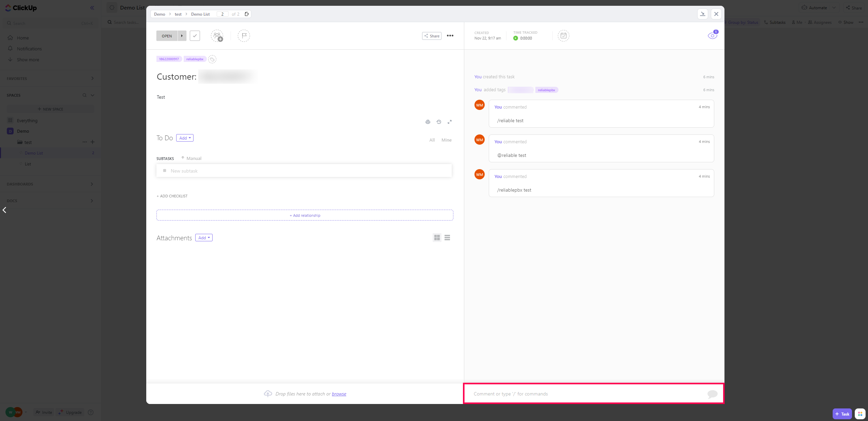This screenshot has width=868, height=421.
Task: Click the assign people icon
Action: [217, 36]
